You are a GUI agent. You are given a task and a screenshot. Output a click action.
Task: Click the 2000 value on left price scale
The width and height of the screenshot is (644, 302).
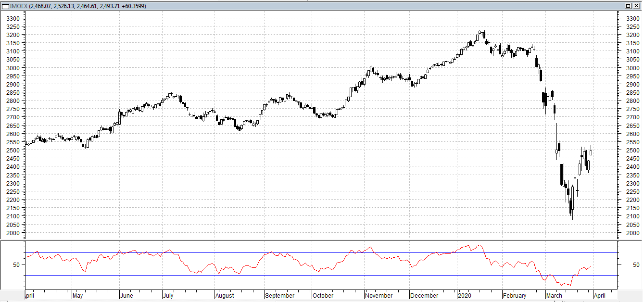pyautogui.click(x=13, y=233)
